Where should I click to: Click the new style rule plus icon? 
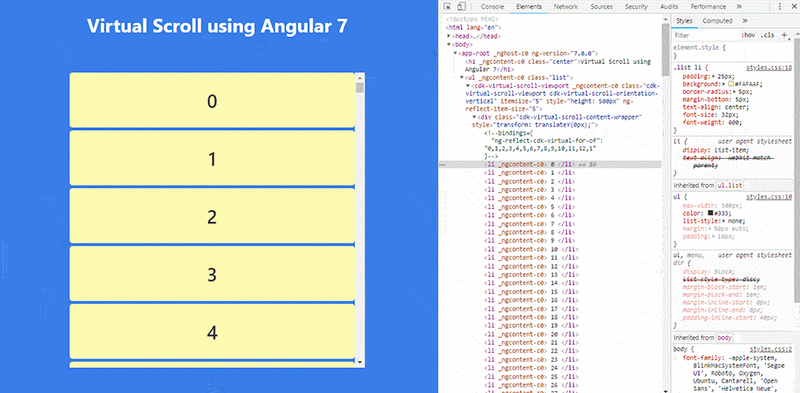pos(785,35)
